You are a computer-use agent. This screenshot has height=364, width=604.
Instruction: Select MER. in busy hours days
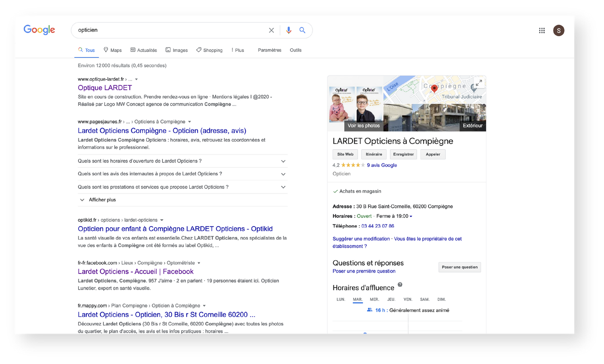[374, 300]
